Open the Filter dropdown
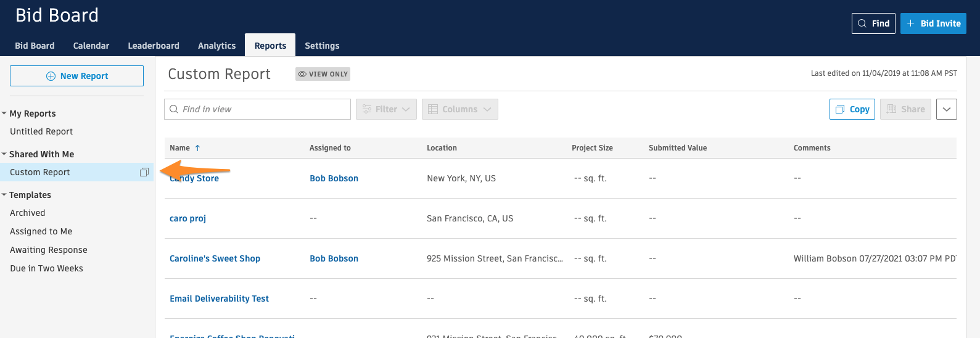 click(386, 109)
